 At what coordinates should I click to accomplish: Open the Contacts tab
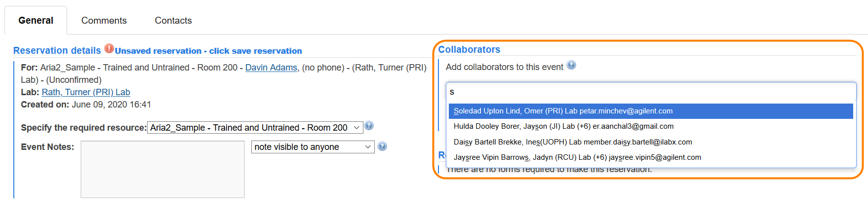(x=173, y=21)
